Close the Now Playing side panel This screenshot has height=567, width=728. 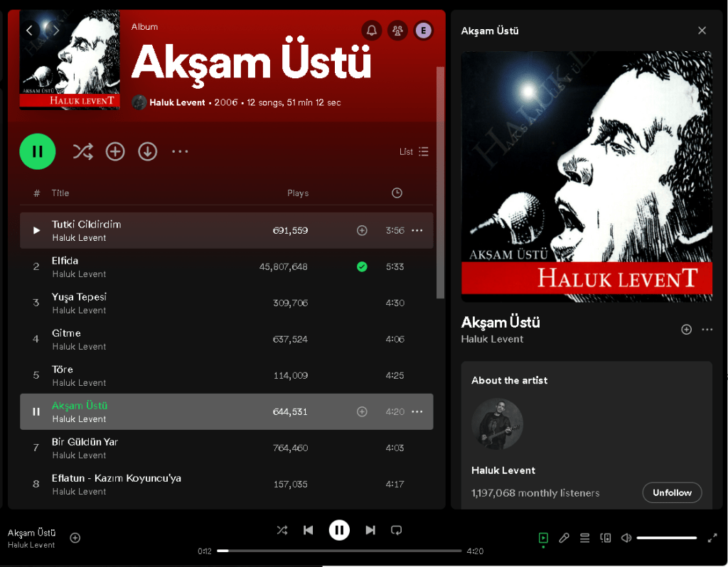point(702,31)
